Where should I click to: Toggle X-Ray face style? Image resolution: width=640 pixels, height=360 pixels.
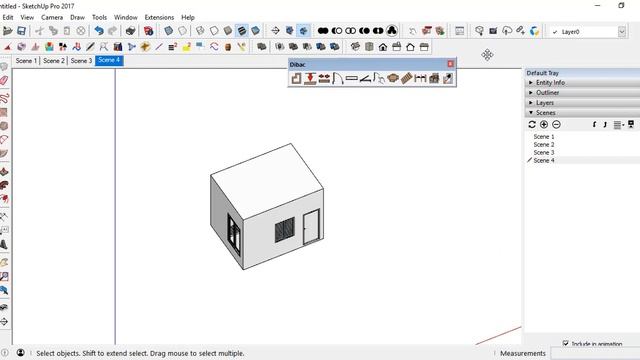(168, 31)
